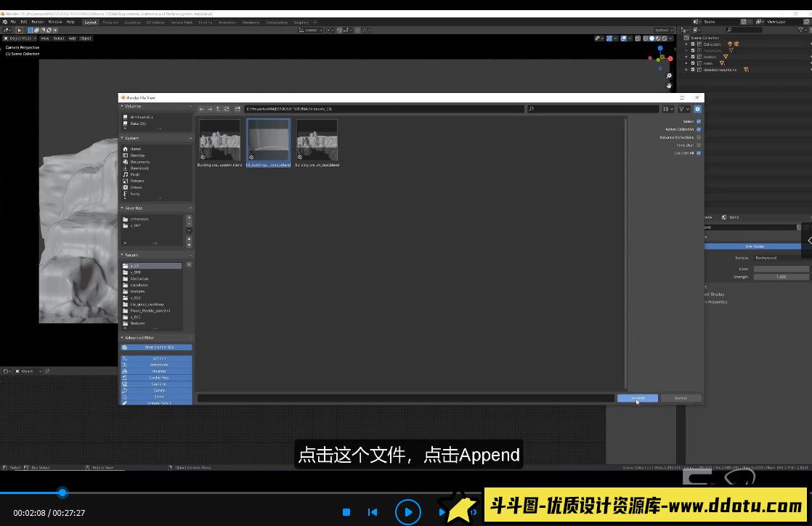812x526 pixels.
Task: Open Desktop in System list
Action: pyautogui.click(x=137, y=155)
